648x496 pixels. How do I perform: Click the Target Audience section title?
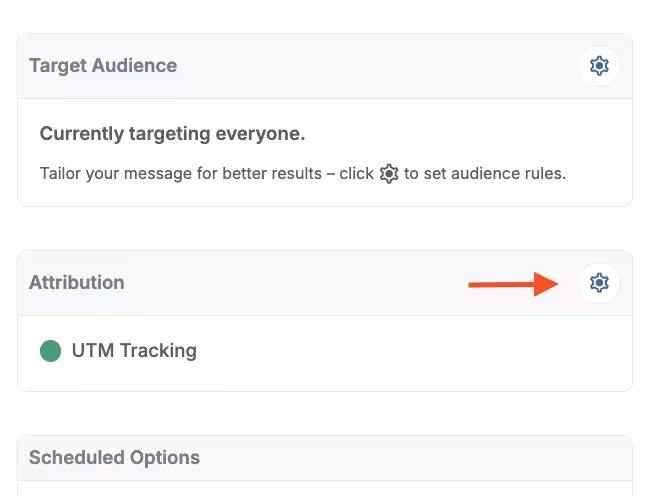(x=103, y=66)
